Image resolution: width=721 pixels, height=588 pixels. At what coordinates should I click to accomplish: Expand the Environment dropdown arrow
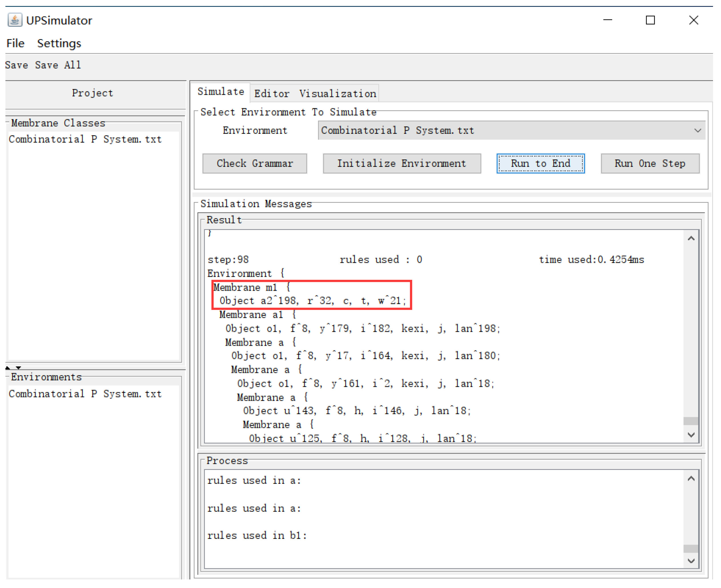698,131
